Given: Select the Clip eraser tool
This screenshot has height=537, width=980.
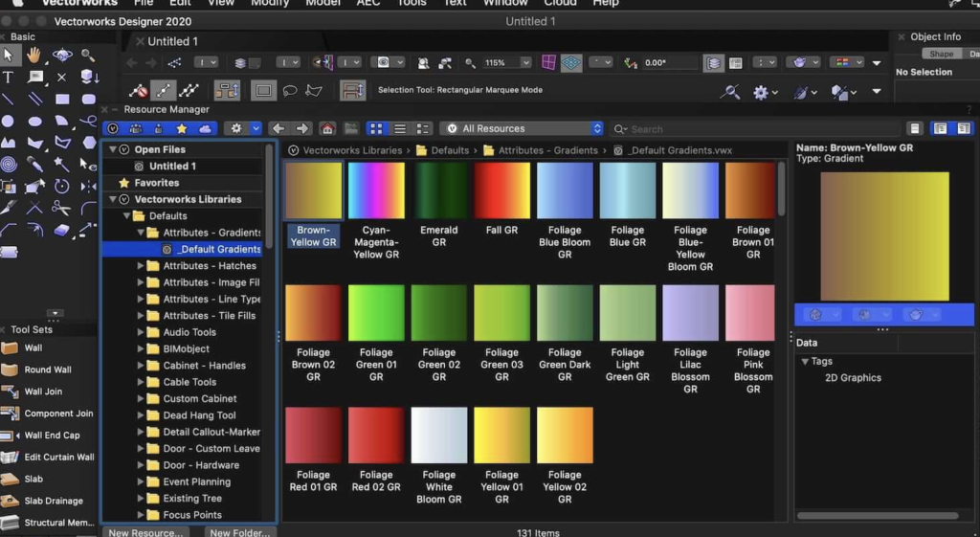Looking at the screenshot, I should tap(62, 230).
